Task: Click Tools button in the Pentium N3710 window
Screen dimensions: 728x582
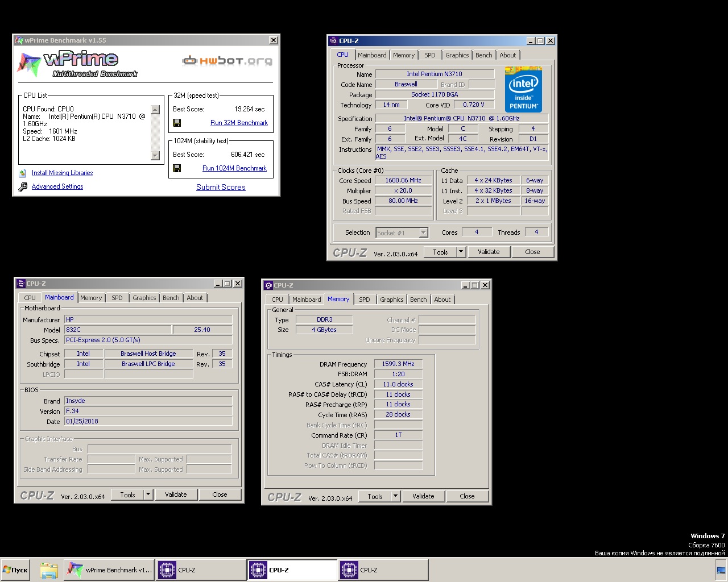Action: (x=440, y=252)
